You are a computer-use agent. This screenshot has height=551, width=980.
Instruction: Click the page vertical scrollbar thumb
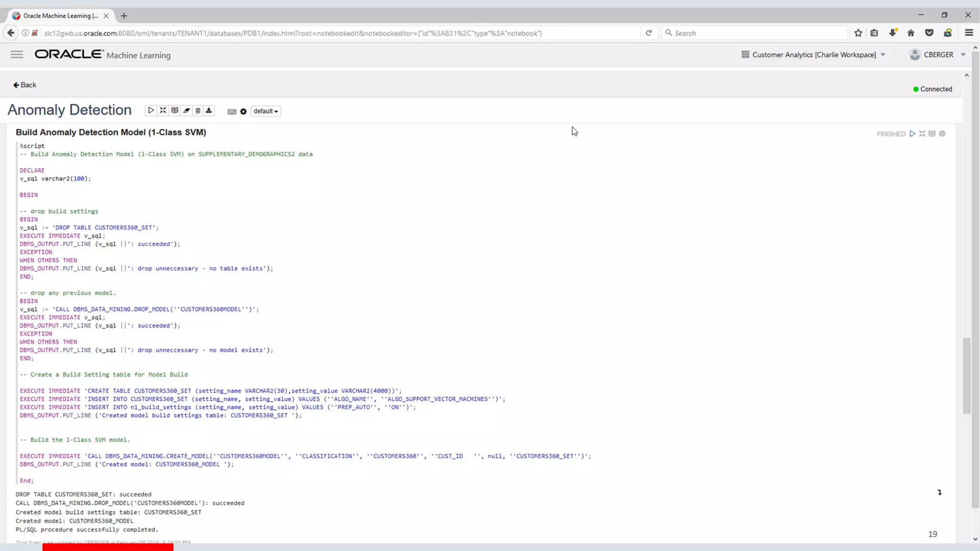click(967, 375)
